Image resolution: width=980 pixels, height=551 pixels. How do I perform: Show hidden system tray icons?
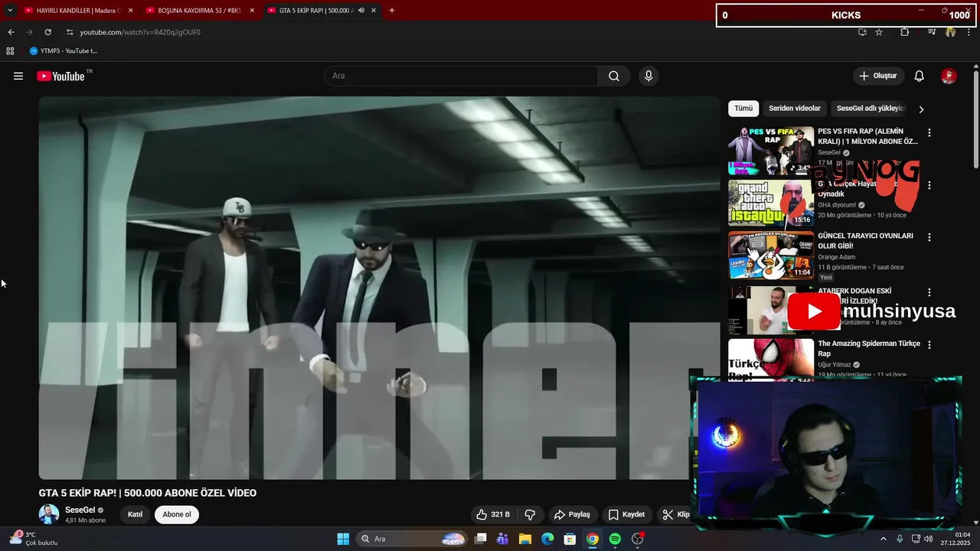click(x=883, y=539)
